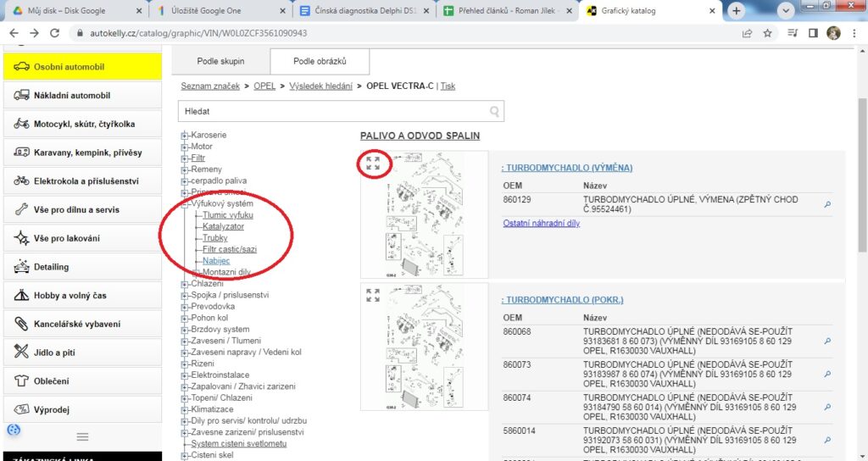Screen dimensions: 868x461
Task: Open Chrome side panel icon
Action: [x=813, y=33]
